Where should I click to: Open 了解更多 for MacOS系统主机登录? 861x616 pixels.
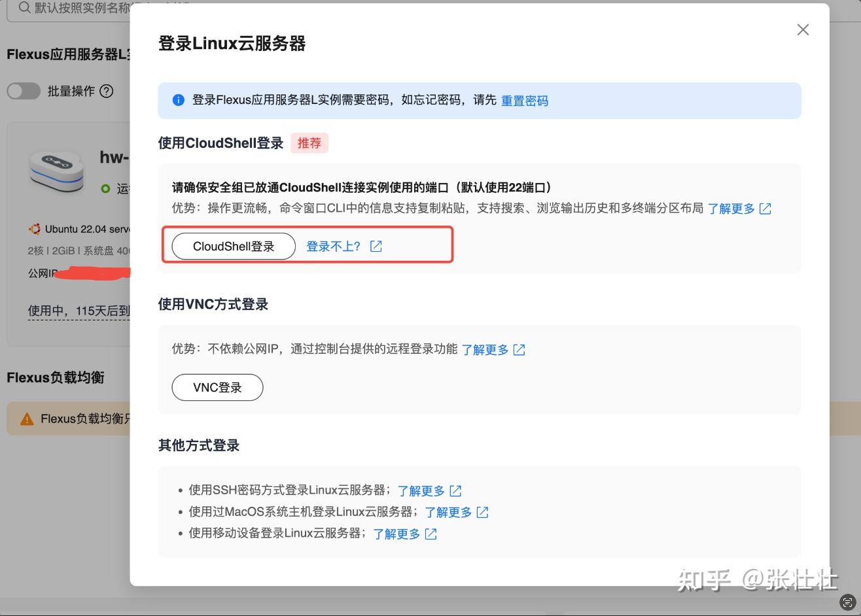[449, 512]
